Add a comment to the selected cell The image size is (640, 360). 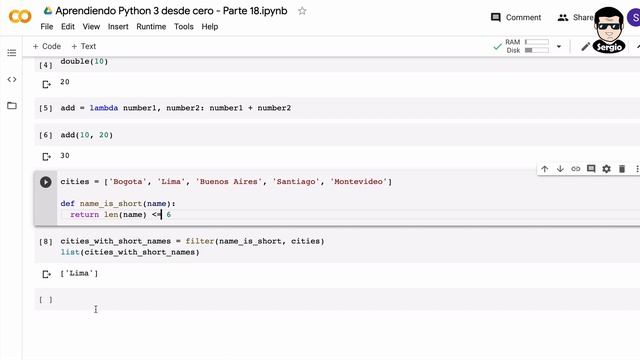pos(591,169)
